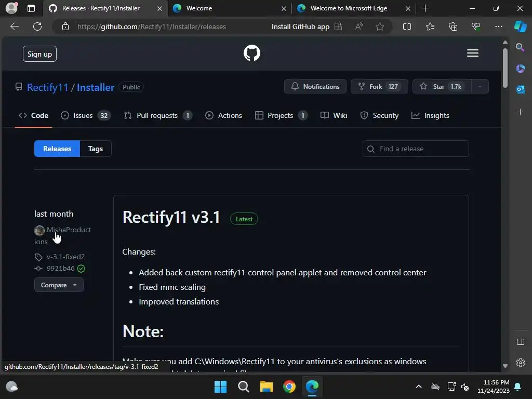The width and height of the screenshot is (532, 399).
Task: Open the Favorites list icon
Action: (430, 26)
